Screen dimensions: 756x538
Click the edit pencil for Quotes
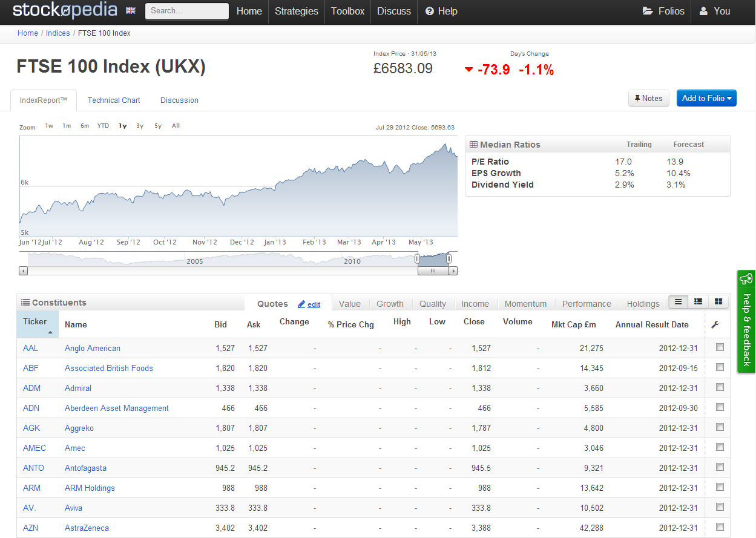click(309, 304)
